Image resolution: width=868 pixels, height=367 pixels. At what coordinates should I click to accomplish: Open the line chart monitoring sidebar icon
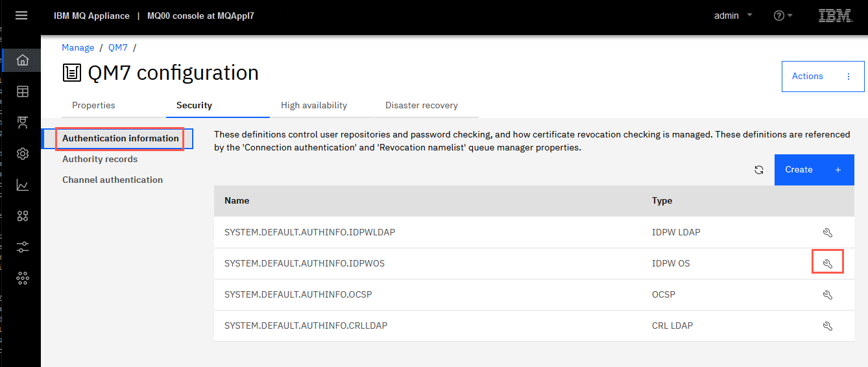[x=22, y=185]
